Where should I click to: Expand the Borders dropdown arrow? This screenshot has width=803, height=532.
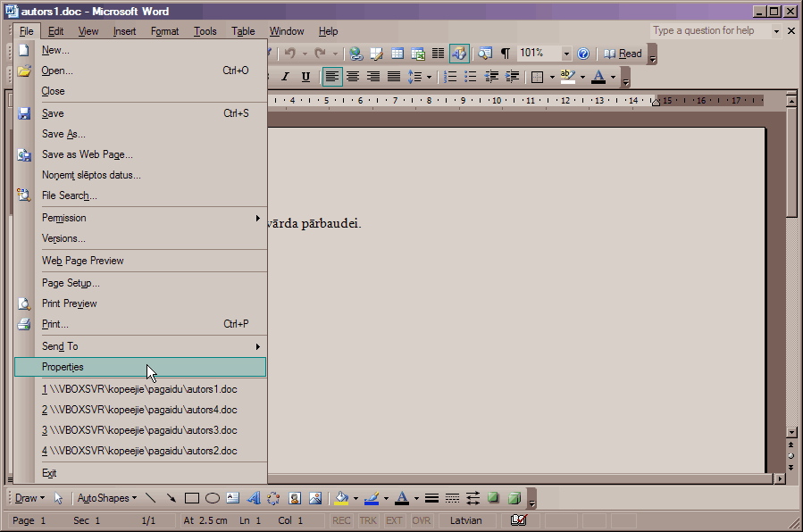(x=552, y=78)
